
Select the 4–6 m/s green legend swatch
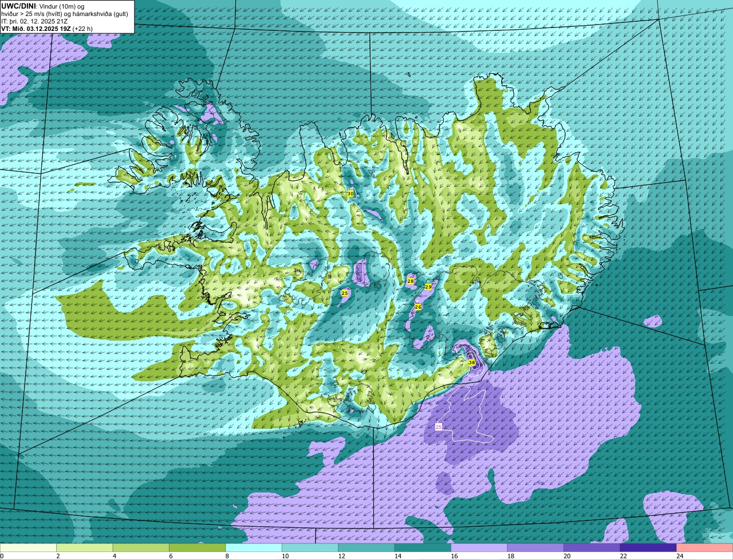(141, 547)
